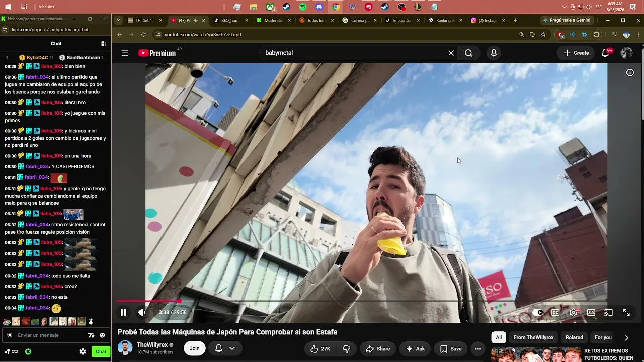Open more actions three-dot menu

pyautogui.click(x=478, y=349)
